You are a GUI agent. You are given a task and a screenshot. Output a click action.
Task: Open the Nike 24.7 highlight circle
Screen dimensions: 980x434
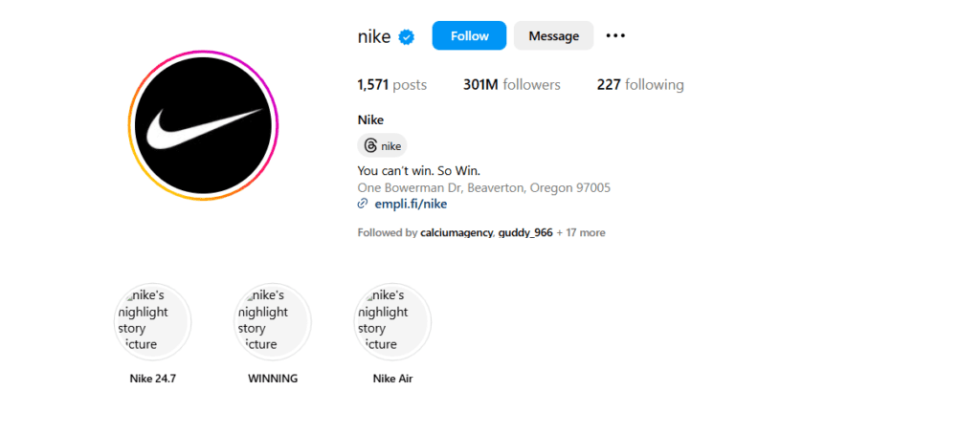[x=153, y=322]
